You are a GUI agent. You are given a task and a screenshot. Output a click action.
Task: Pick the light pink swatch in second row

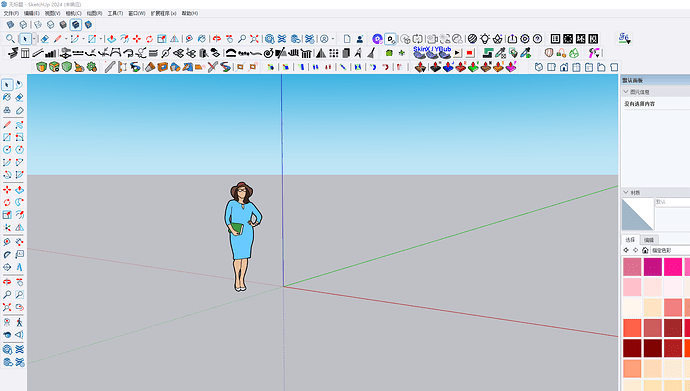pyautogui.click(x=632, y=287)
